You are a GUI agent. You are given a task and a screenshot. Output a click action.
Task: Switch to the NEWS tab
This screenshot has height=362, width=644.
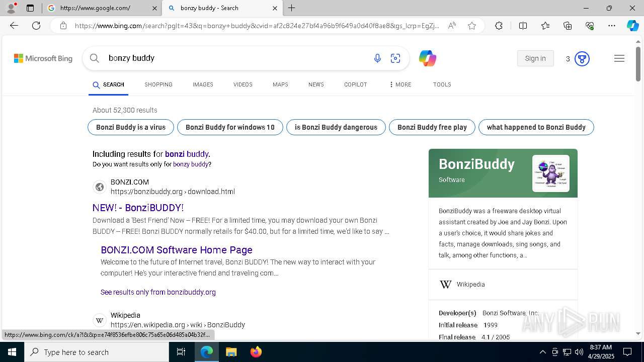(316, 84)
